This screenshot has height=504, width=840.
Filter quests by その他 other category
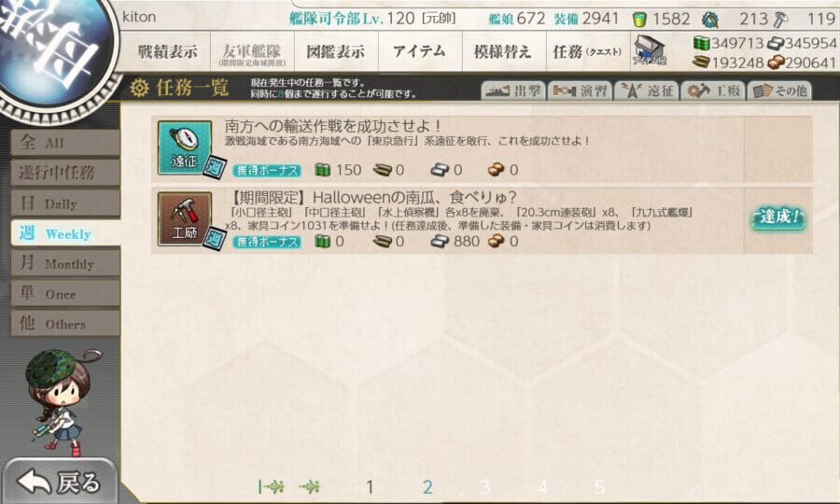[x=779, y=91]
